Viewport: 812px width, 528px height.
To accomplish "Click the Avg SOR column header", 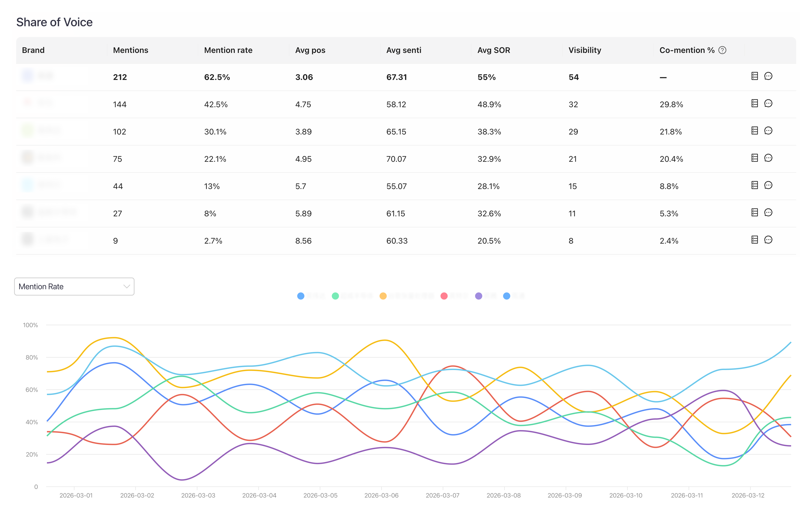I will 493,50.
